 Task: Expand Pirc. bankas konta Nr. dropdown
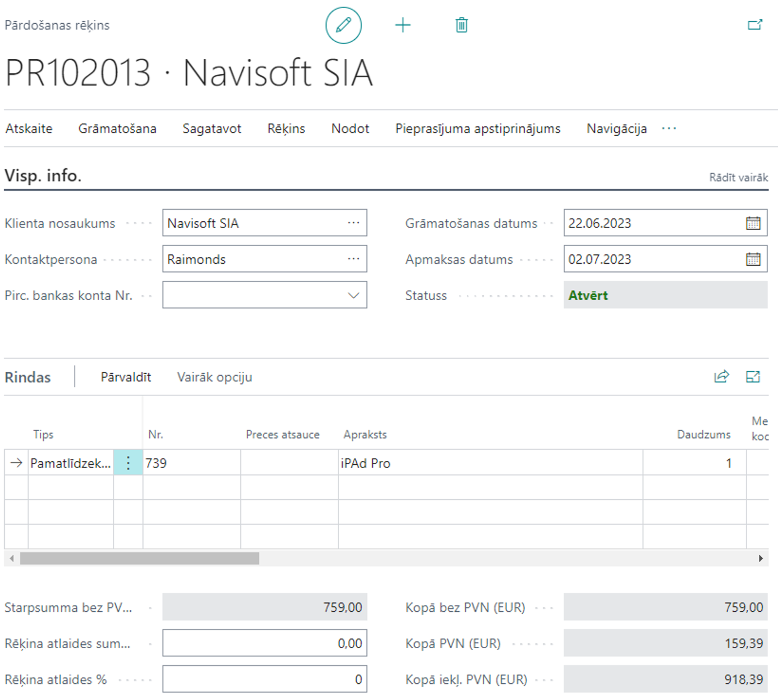click(x=353, y=295)
